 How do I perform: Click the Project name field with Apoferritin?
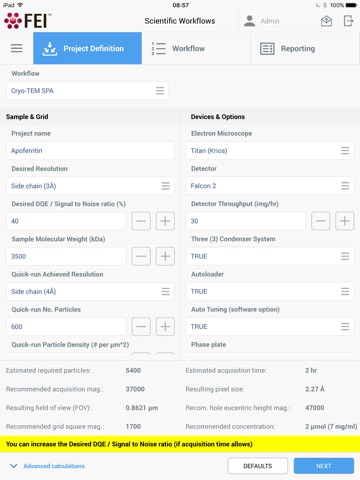90,151
